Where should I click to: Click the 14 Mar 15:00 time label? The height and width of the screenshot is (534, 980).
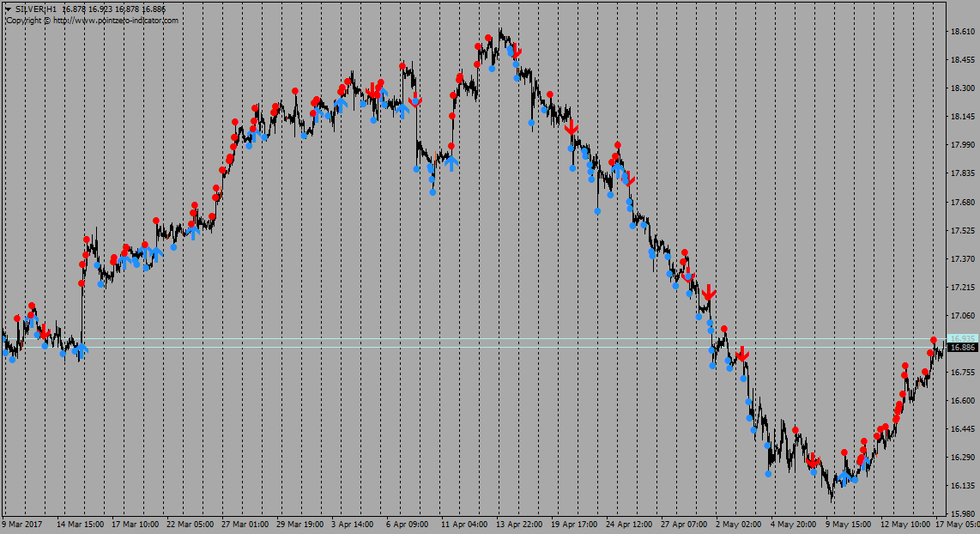80,525
